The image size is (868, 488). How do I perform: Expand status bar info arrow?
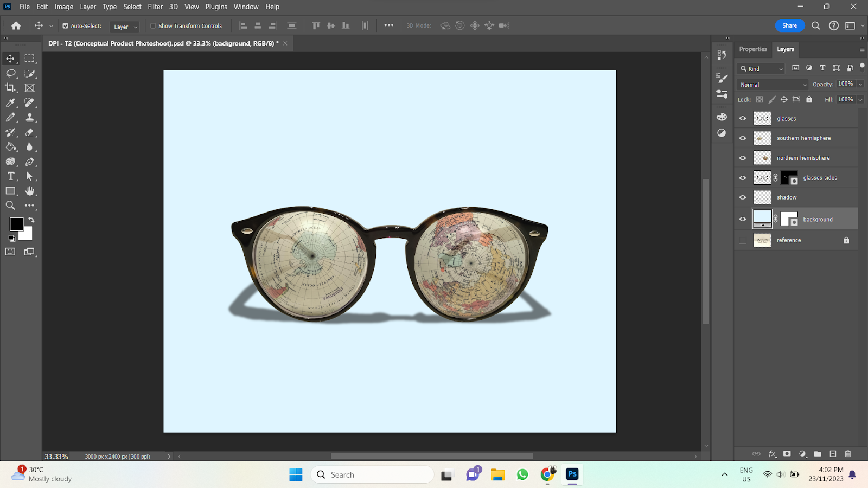point(169,457)
